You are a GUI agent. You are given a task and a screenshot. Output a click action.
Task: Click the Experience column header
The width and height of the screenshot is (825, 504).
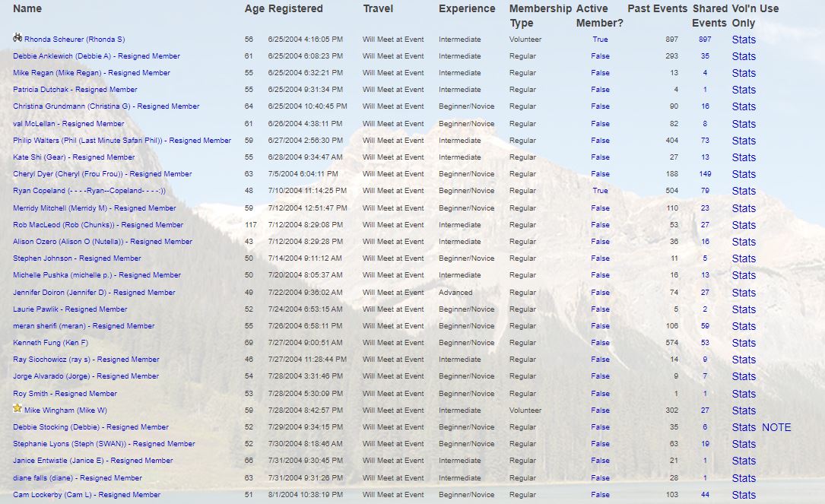coord(467,9)
